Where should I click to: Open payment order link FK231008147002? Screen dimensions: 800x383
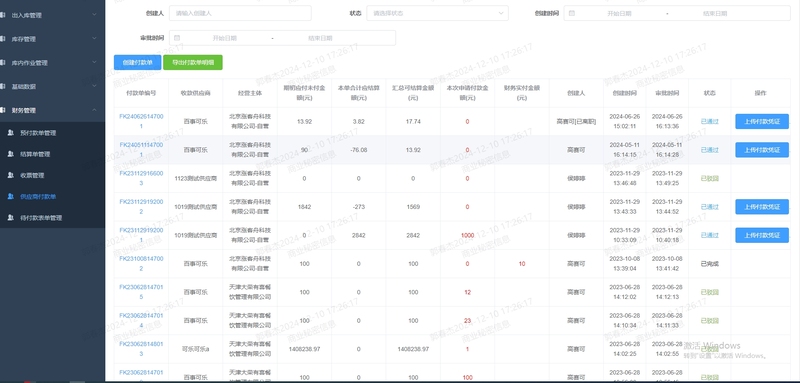[x=141, y=264]
